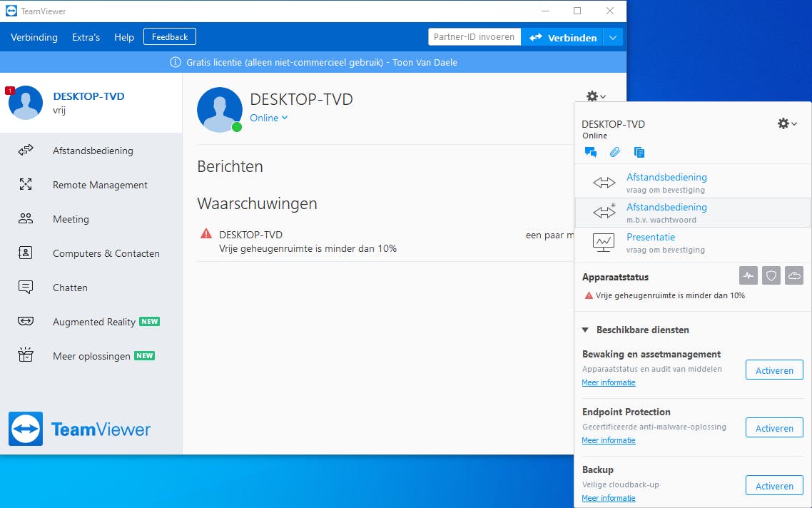The image size is (812, 508).
Task: Start Presentatie with confirmation
Action: point(692,243)
